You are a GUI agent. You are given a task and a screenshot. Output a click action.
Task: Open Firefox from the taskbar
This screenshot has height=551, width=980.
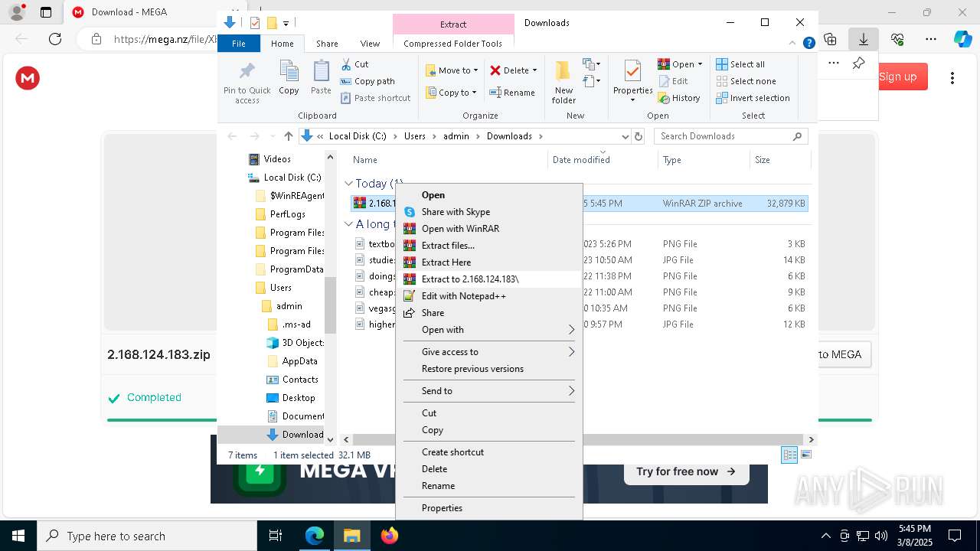[x=390, y=536]
